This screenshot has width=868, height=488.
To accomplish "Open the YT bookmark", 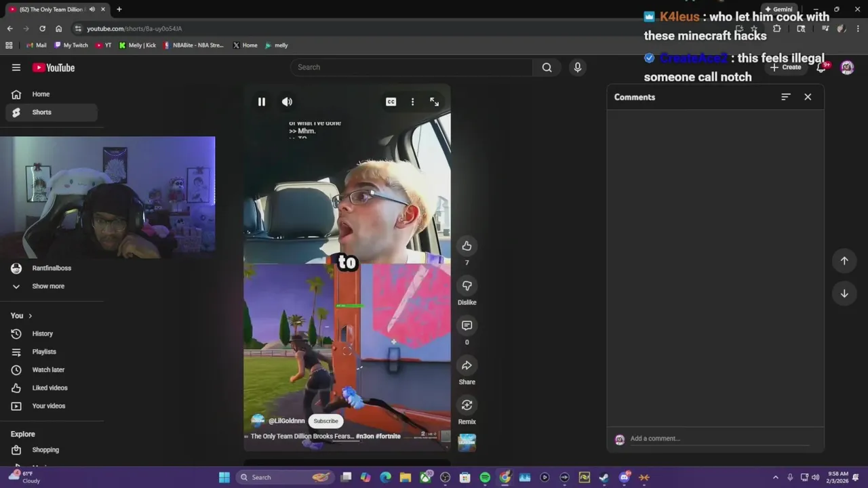I will (104, 45).
